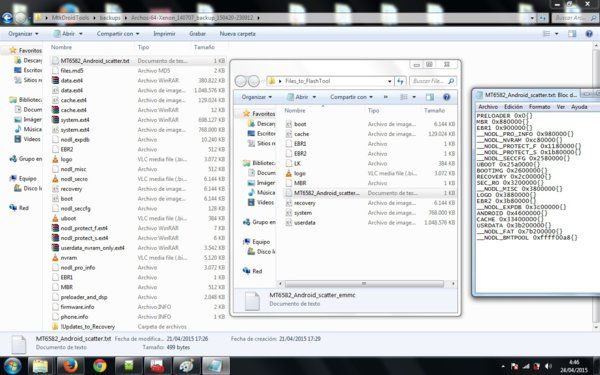600x375 pixels.
Task: Select userdata_nvram_only.ext4 in backup folder
Action: pyautogui.click(x=92, y=248)
